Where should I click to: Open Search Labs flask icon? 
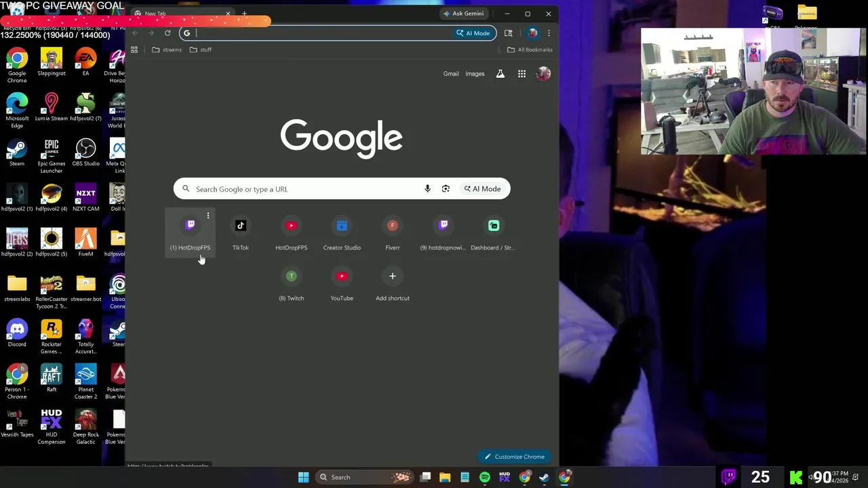(500, 74)
